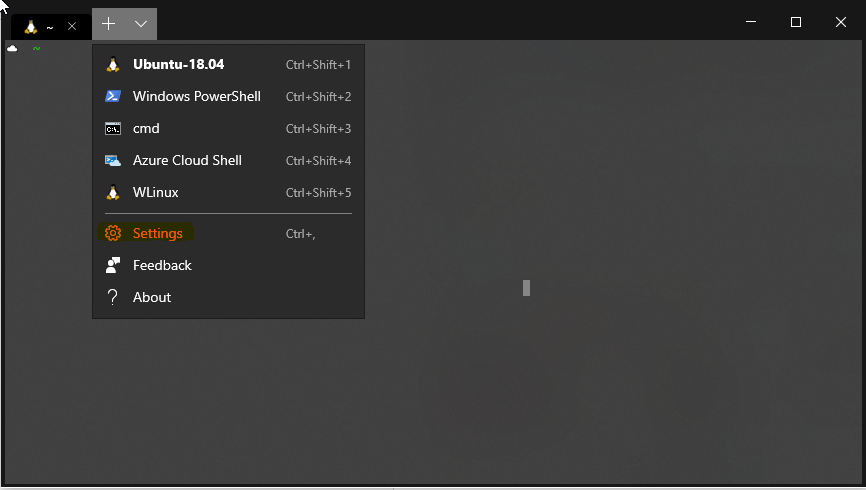Open a new tab with plus button
The width and height of the screenshot is (866, 490).
pos(108,24)
